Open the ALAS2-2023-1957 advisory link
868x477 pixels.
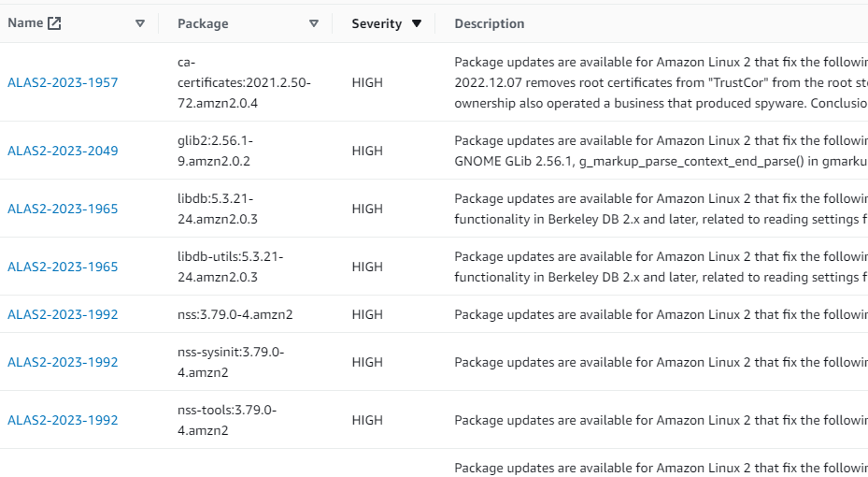(63, 82)
